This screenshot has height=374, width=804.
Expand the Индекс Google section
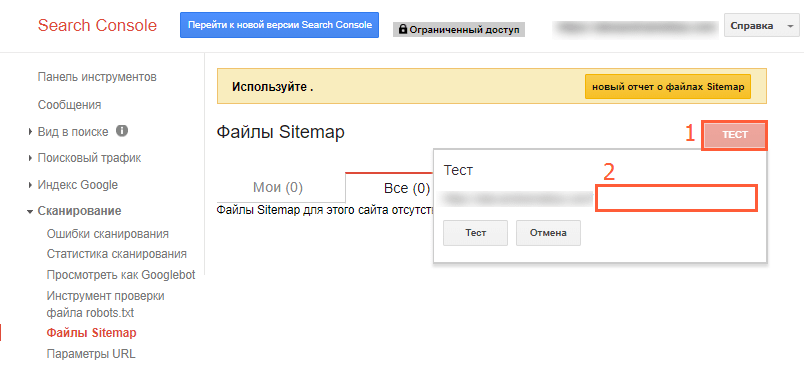(x=31, y=185)
